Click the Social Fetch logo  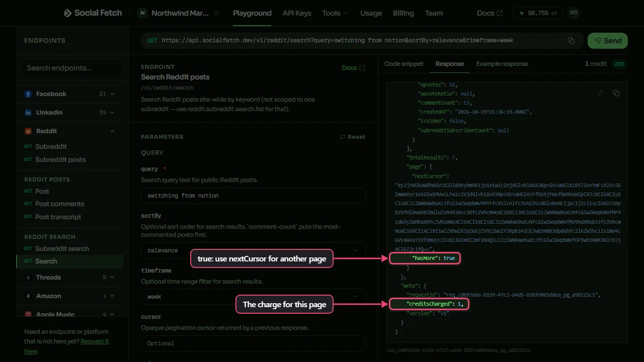tap(93, 13)
